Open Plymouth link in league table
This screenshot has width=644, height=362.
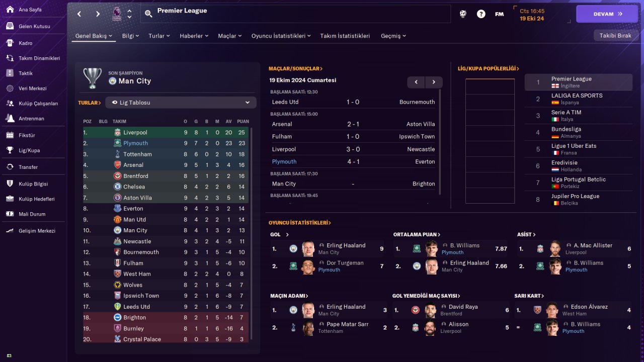point(135,143)
